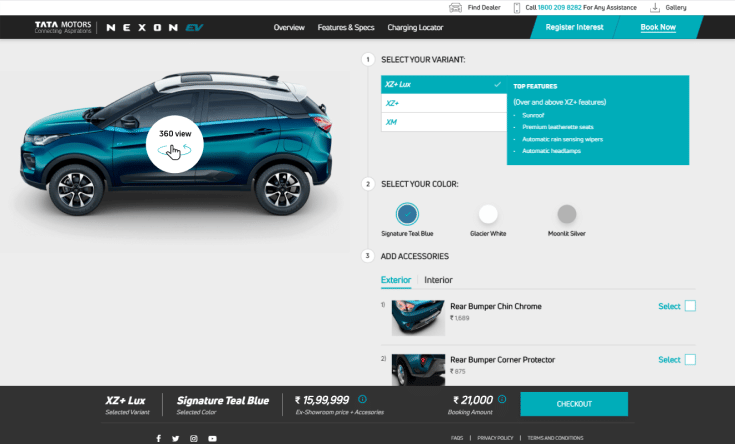This screenshot has height=444, width=735.
Task: Click Premium leatherette seats feature text
Action: (558, 127)
